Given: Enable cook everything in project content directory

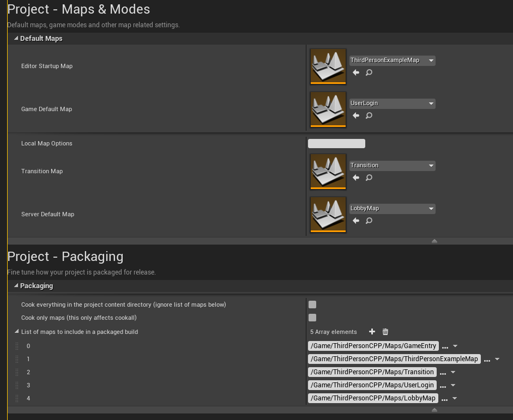Looking at the screenshot, I should coord(312,305).
